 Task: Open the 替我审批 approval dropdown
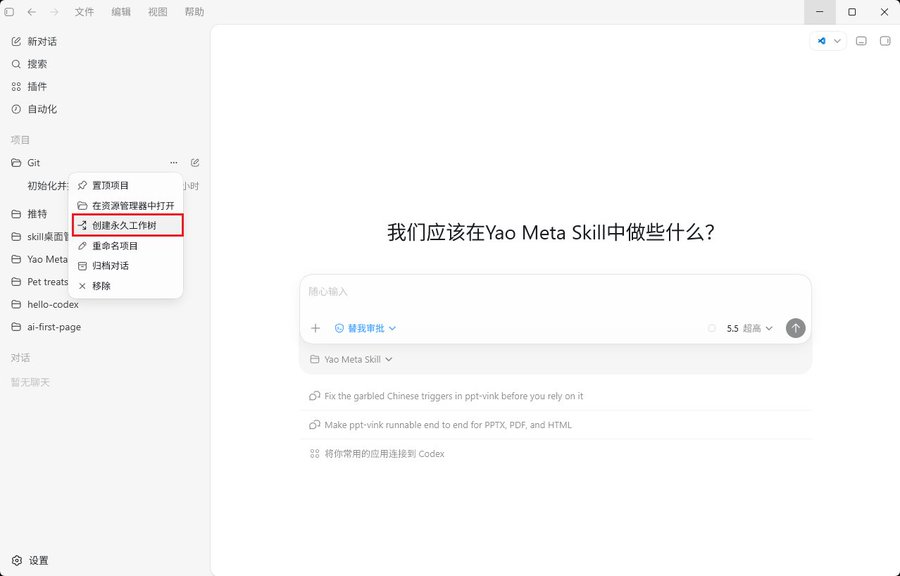click(x=365, y=328)
